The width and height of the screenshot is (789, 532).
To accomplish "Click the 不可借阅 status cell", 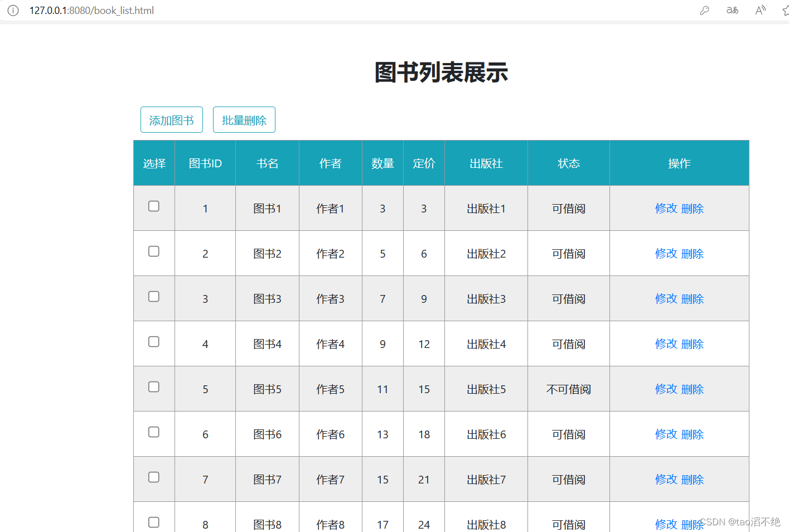I will pos(569,389).
